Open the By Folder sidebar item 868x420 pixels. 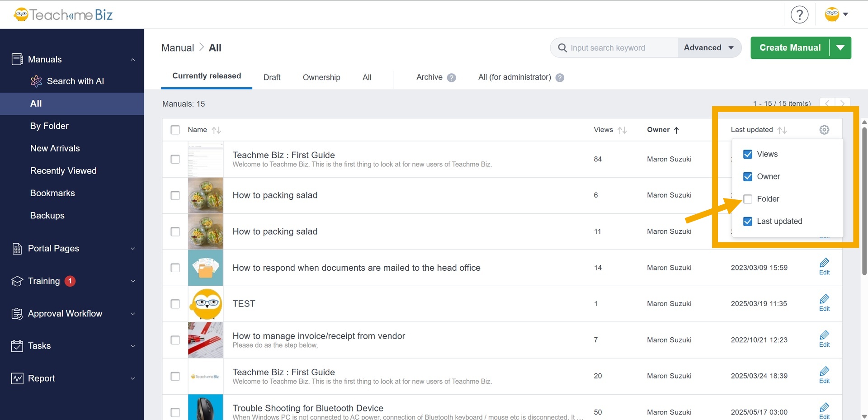pos(49,126)
